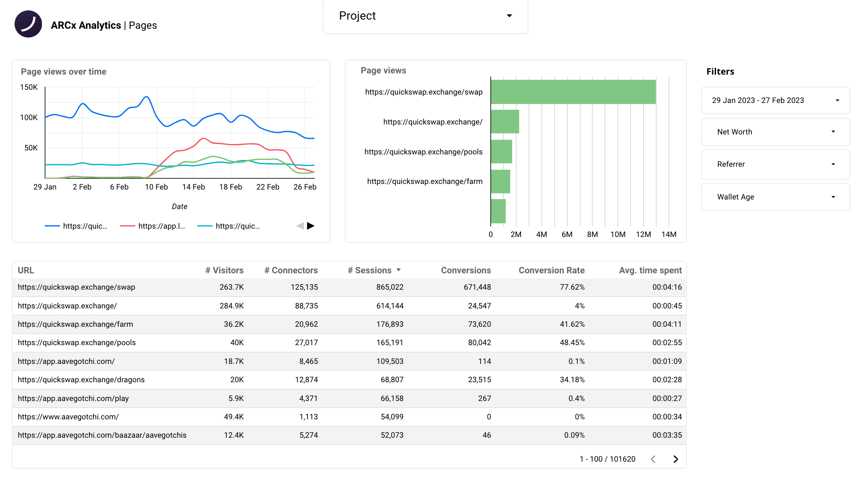Expand the Referrer filter
This screenshot has width=868, height=482.
click(x=775, y=164)
